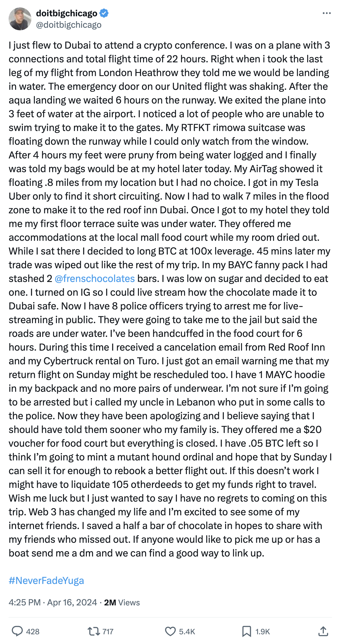Open the @doitbigchicago handle link

pyautogui.click(x=69, y=25)
